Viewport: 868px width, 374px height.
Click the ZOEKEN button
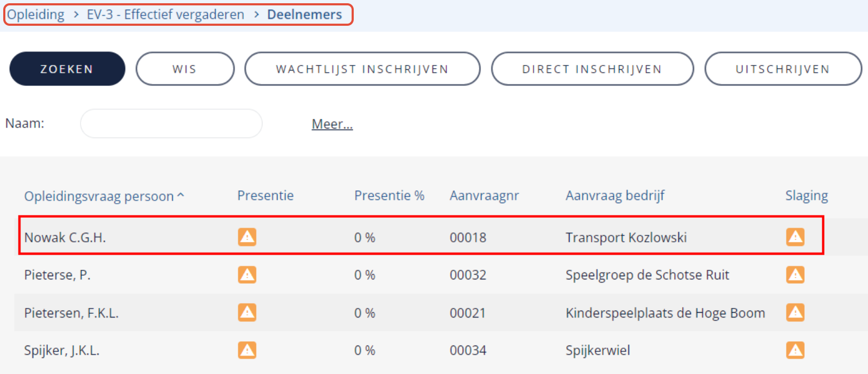67,69
